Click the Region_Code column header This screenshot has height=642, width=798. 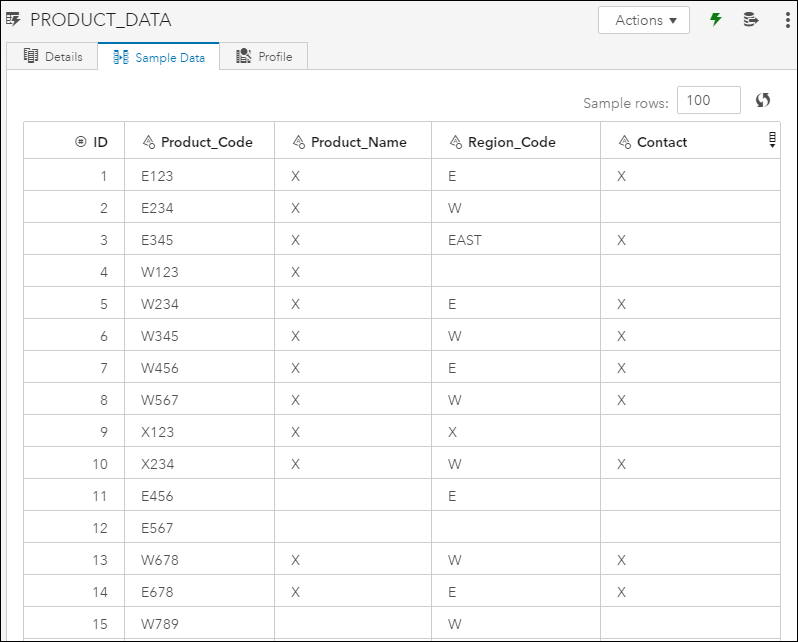(x=511, y=142)
